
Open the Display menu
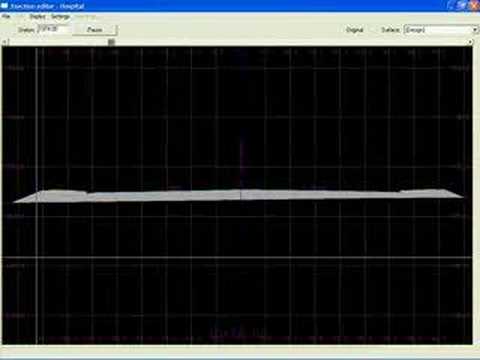(x=37, y=17)
